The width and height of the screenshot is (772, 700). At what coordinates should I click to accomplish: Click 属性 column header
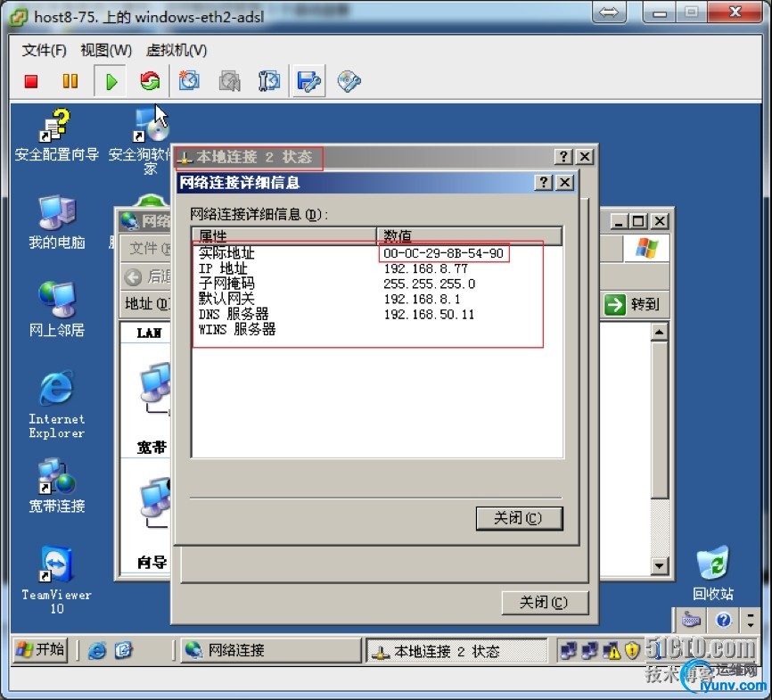(x=284, y=236)
